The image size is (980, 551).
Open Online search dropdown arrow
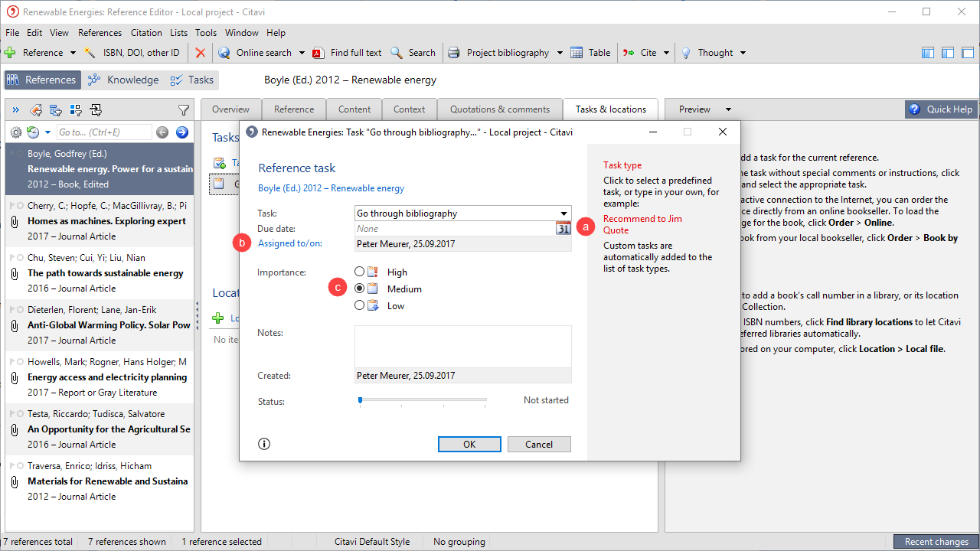302,53
